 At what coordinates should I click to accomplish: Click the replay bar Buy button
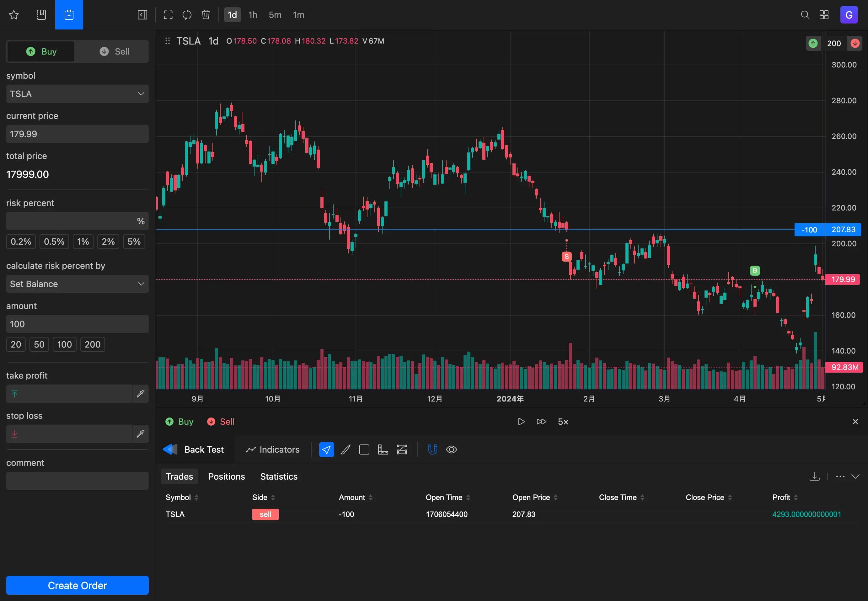point(179,421)
